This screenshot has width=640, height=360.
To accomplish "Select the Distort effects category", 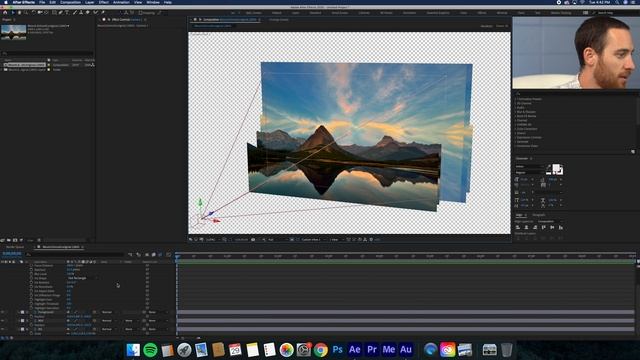I will (521, 133).
